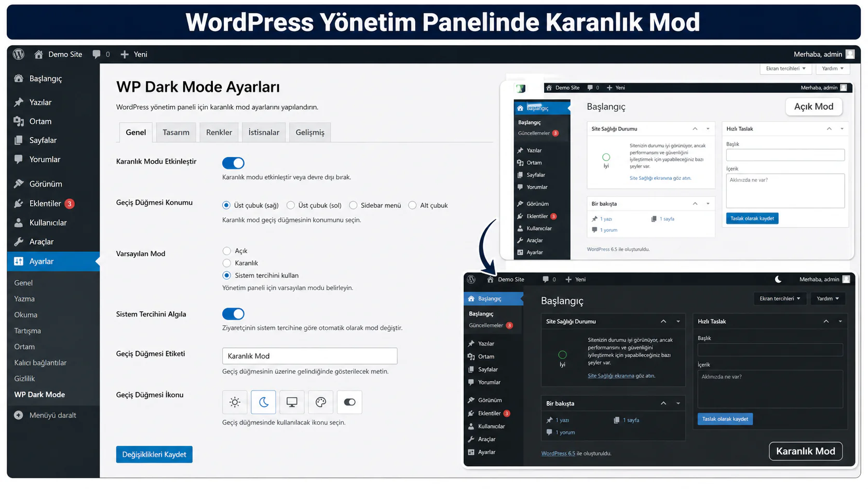Screen dimensions: 868x489
Task: Select Üst çubuk (sağ) position
Action: (226, 205)
